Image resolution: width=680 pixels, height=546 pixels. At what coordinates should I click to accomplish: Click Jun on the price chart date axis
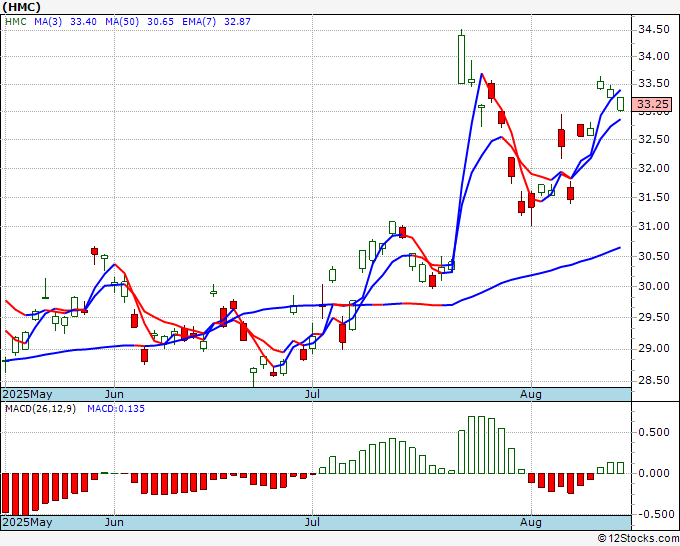(x=114, y=395)
